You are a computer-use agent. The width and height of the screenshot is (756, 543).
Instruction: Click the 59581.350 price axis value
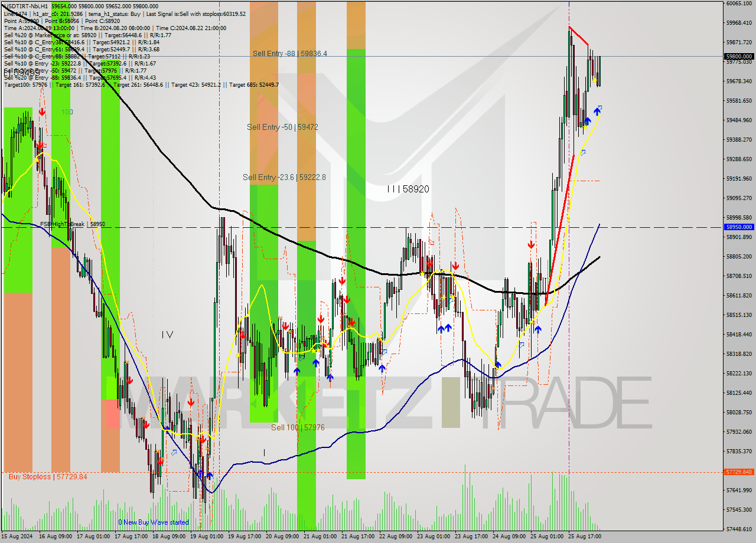coord(739,101)
